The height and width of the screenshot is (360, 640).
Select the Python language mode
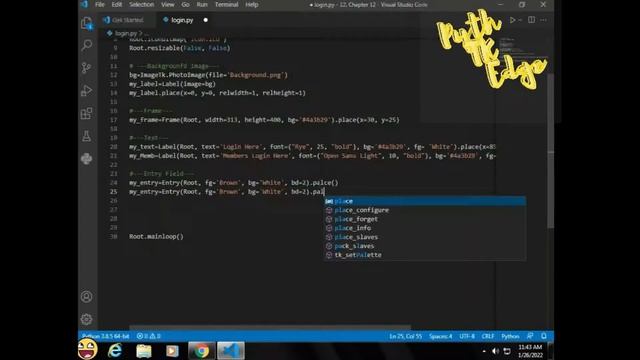510,336
